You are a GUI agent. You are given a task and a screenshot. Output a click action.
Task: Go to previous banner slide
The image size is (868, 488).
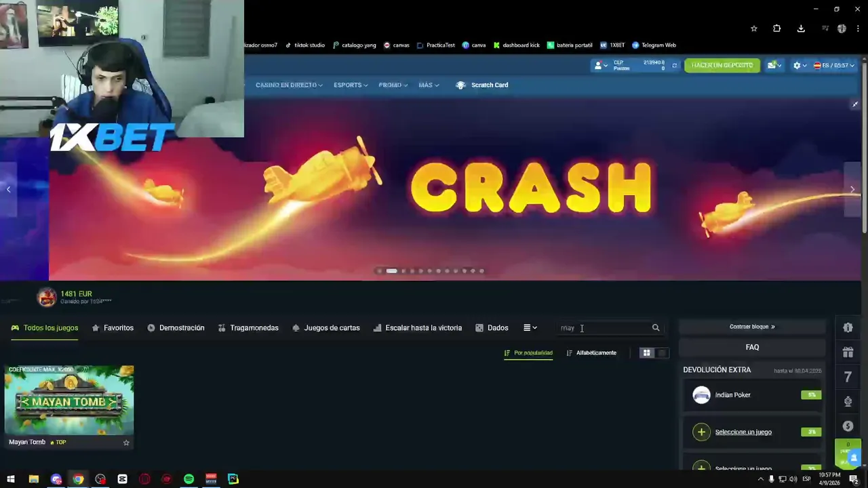[x=8, y=190]
